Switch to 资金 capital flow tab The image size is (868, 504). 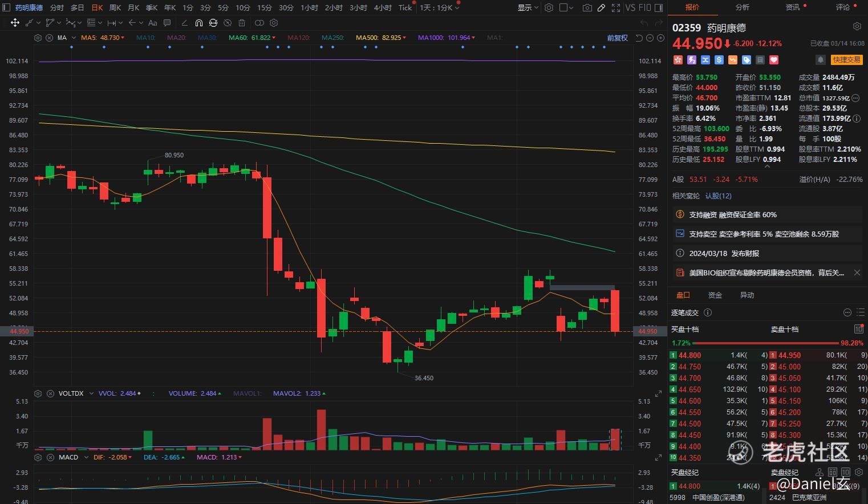[x=715, y=295]
